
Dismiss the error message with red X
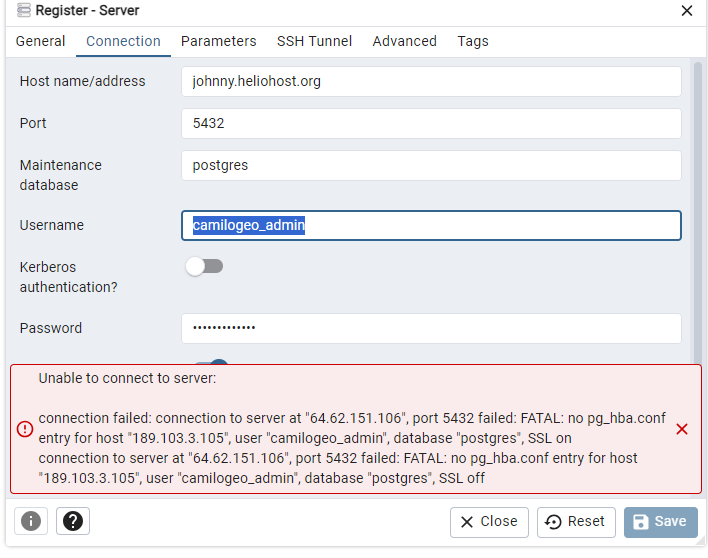point(682,429)
